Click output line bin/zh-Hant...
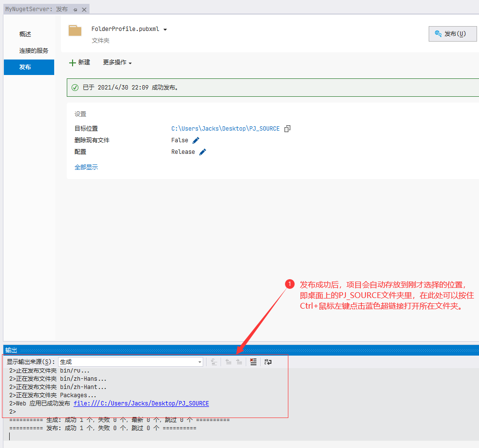The height and width of the screenshot is (448, 479). (x=58, y=387)
